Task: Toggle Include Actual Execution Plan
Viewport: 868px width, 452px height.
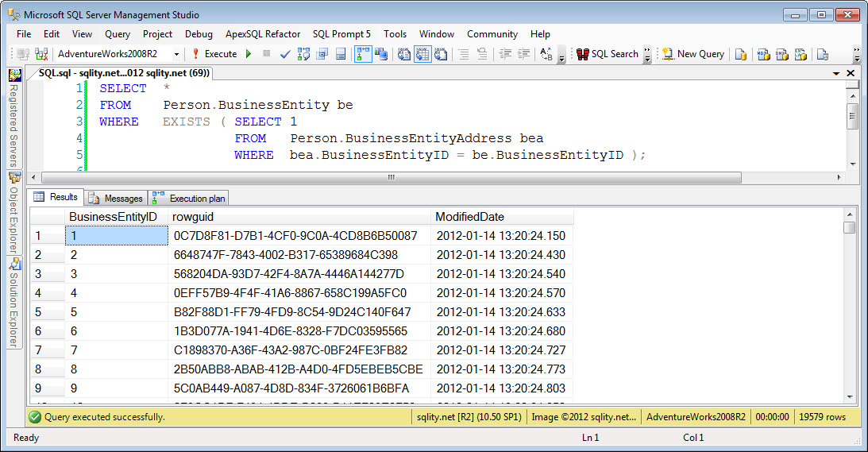Action: (363, 54)
